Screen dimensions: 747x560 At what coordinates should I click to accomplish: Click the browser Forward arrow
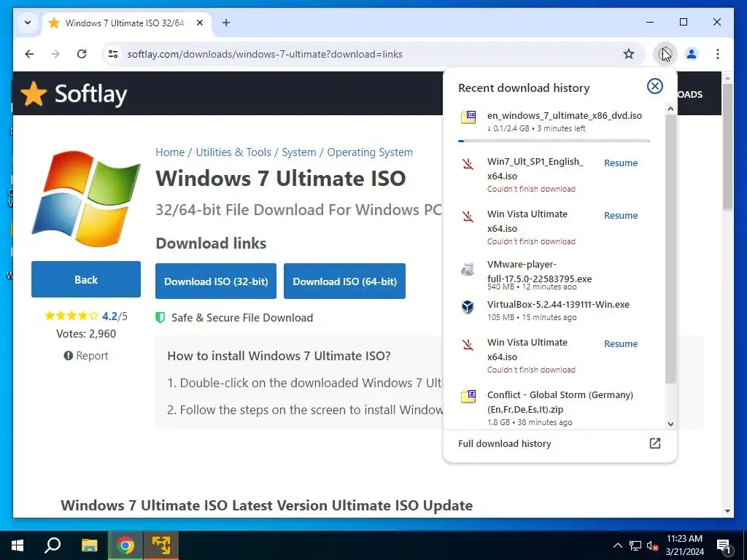click(55, 54)
